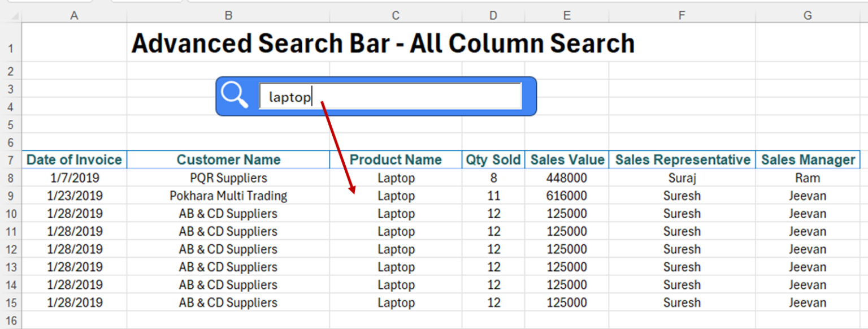Click the search box containing "laptop"
The height and width of the screenshot is (329, 868).
390,97
